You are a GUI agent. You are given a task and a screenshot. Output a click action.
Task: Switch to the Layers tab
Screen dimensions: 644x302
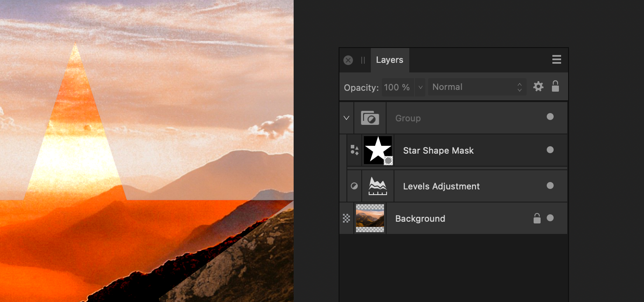[x=390, y=60]
